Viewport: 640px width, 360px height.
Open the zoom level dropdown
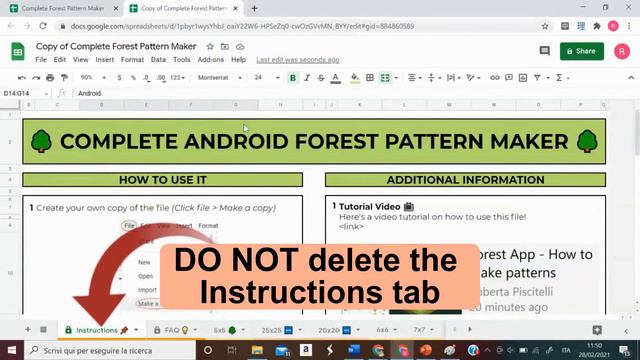point(93,78)
